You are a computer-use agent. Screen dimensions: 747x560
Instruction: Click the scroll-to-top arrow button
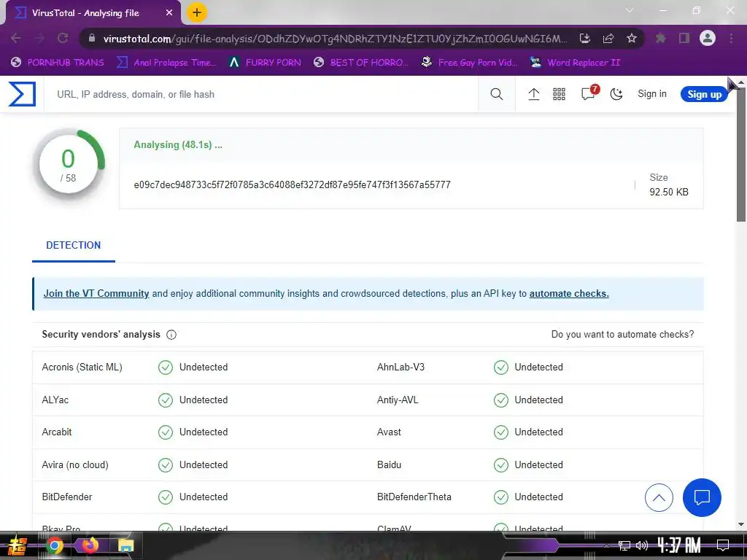659,497
